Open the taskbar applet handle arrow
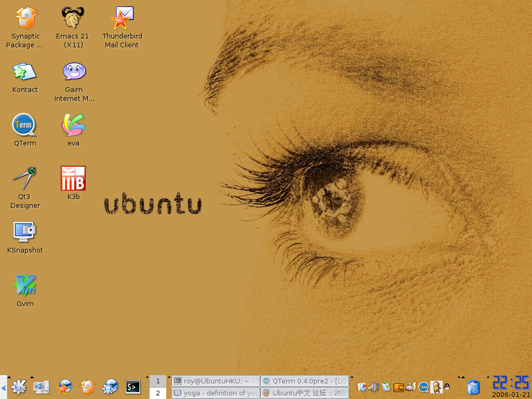This screenshot has height=399, width=532. tap(169, 377)
